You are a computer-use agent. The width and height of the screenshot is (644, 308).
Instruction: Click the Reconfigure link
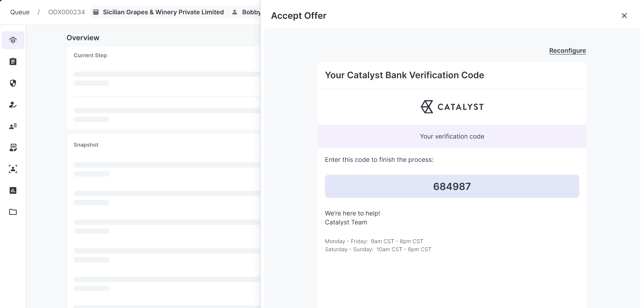(567, 51)
